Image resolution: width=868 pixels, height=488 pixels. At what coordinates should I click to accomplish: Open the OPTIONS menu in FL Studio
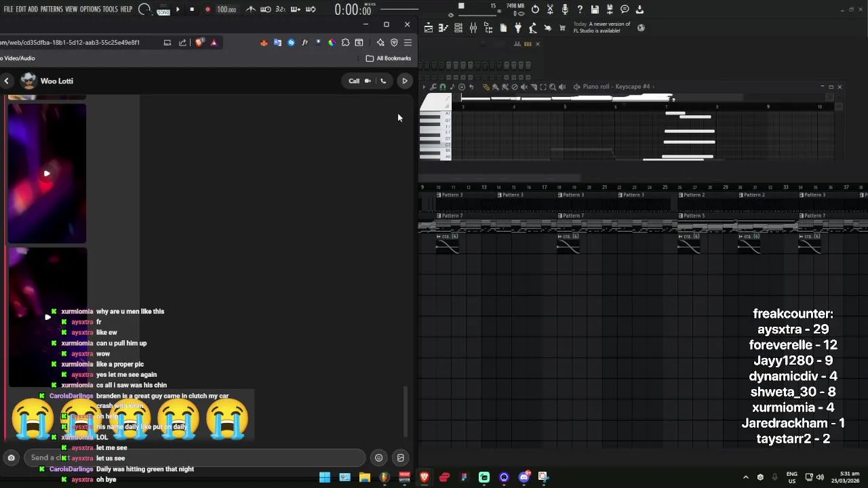[x=90, y=9]
